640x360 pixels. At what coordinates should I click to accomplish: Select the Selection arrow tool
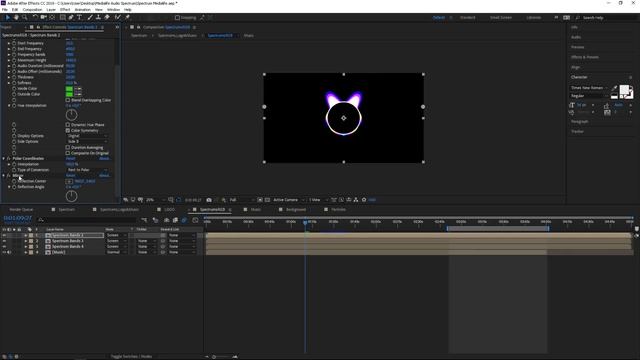click(7, 18)
